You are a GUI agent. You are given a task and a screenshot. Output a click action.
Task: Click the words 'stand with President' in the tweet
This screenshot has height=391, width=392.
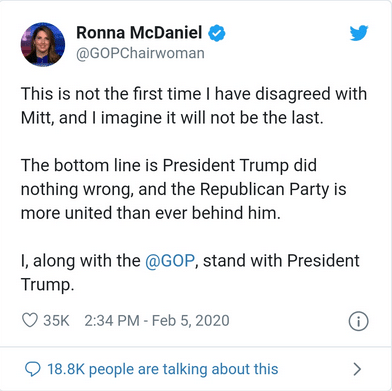pyautogui.click(x=281, y=260)
